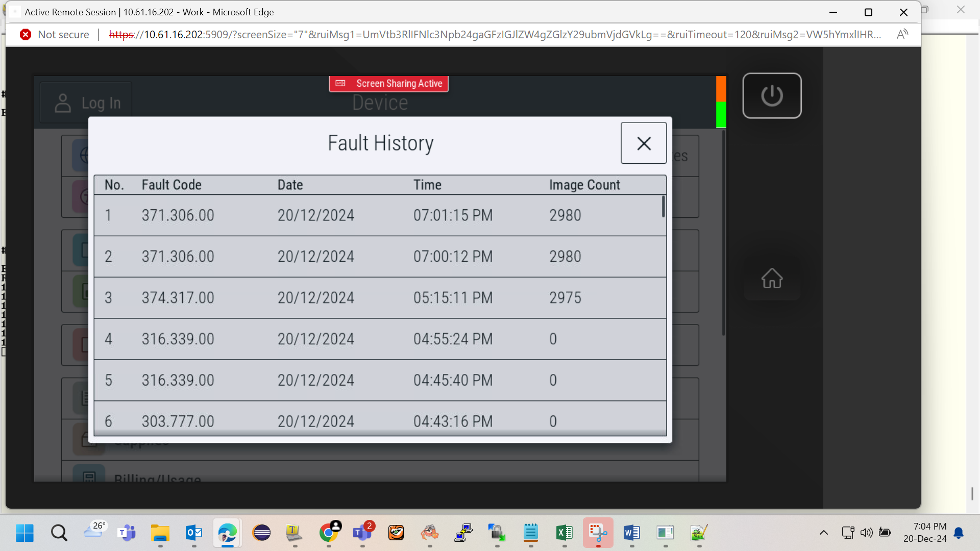Open the volume control in system tray
This screenshot has height=551, width=980.
pyautogui.click(x=866, y=533)
